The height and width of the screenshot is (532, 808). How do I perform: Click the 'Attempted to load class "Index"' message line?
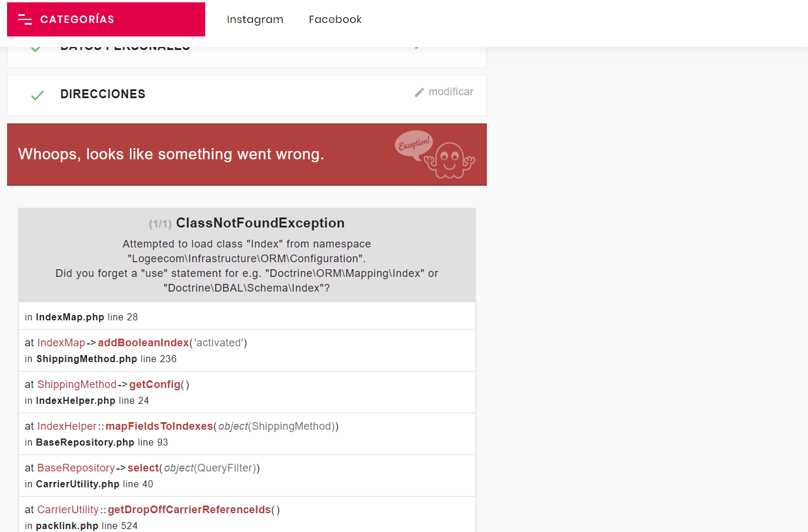click(x=247, y=244)
